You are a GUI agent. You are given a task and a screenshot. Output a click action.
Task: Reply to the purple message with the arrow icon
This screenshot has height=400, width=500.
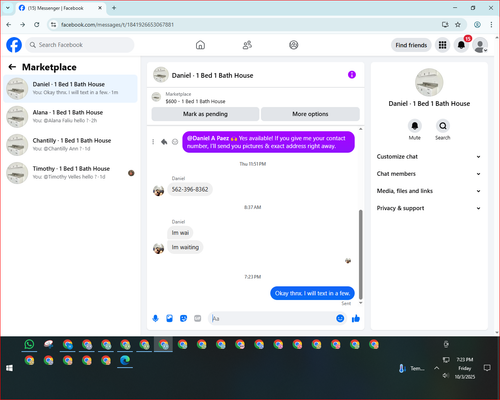[164, 142]
